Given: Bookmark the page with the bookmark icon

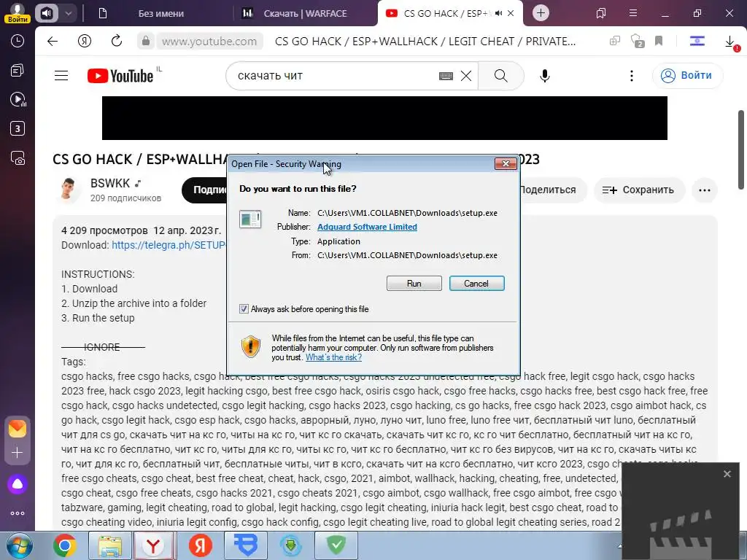Looking at the screenshot, I should tap(659, 42).
